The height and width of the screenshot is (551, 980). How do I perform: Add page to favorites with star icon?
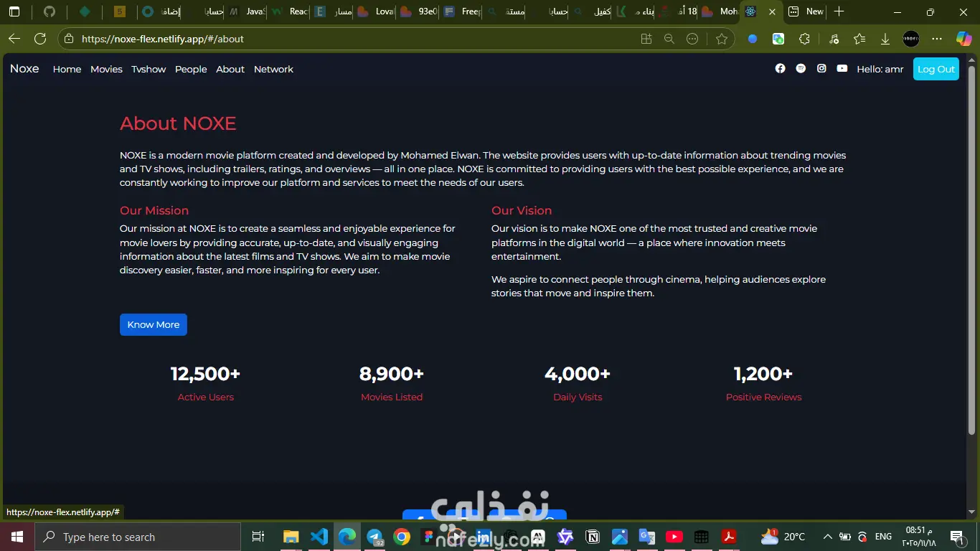pos(722,39)
